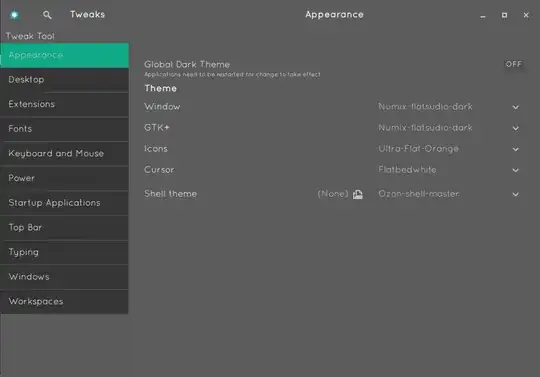Click the chevron arrow beside Ultra-Flat-Orange
Viewport: 540px width, 377px height.
(x=516, y=149)
